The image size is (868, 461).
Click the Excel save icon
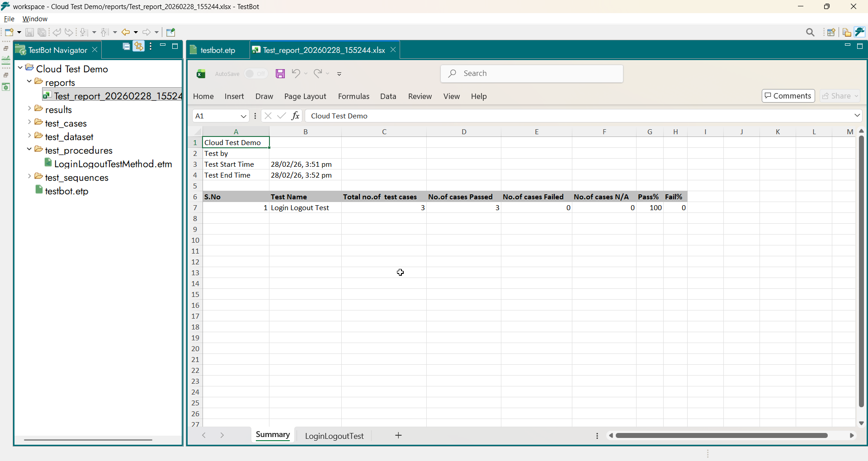[280, 74]
